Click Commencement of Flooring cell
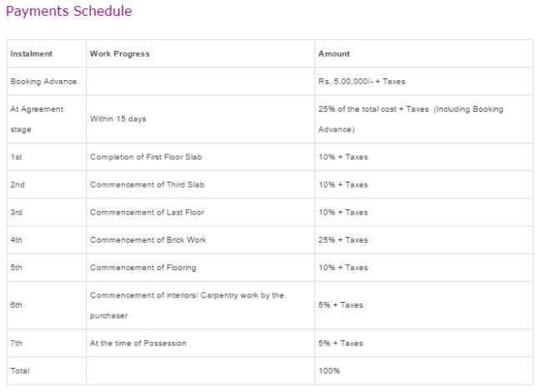 [x=143, y=268]
